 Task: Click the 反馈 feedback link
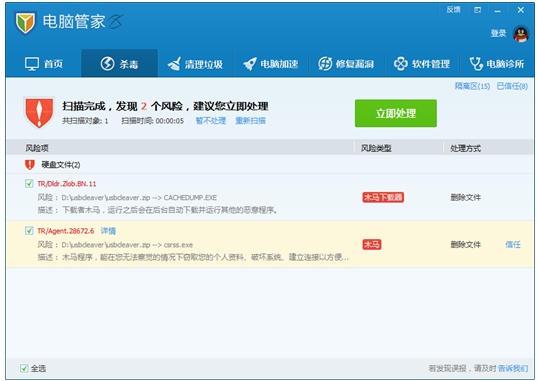tap(453, 10)
